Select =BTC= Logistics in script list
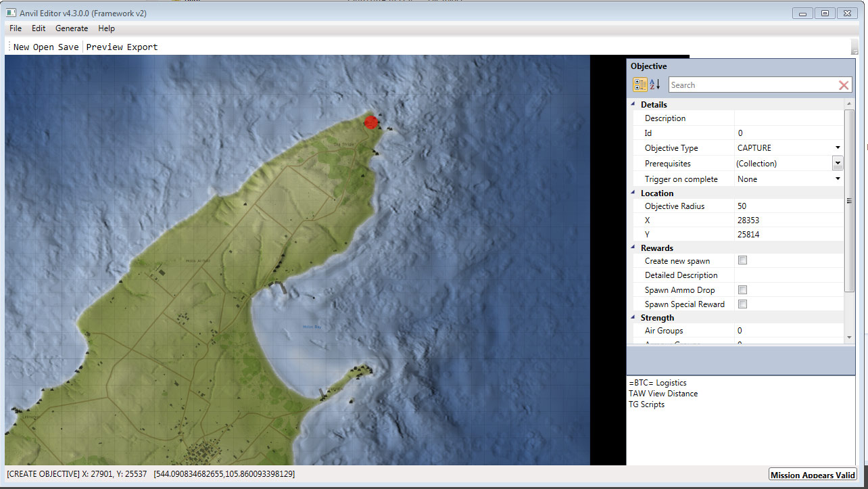The height and width of the screenshot is (489, 868). tap(658, 383)
